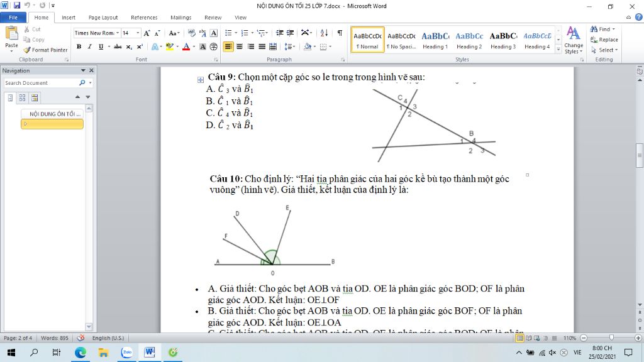Open the font name dropdown Times New Roman
The width and height of the screenshot is (644, 362).
tap(118, 33)
